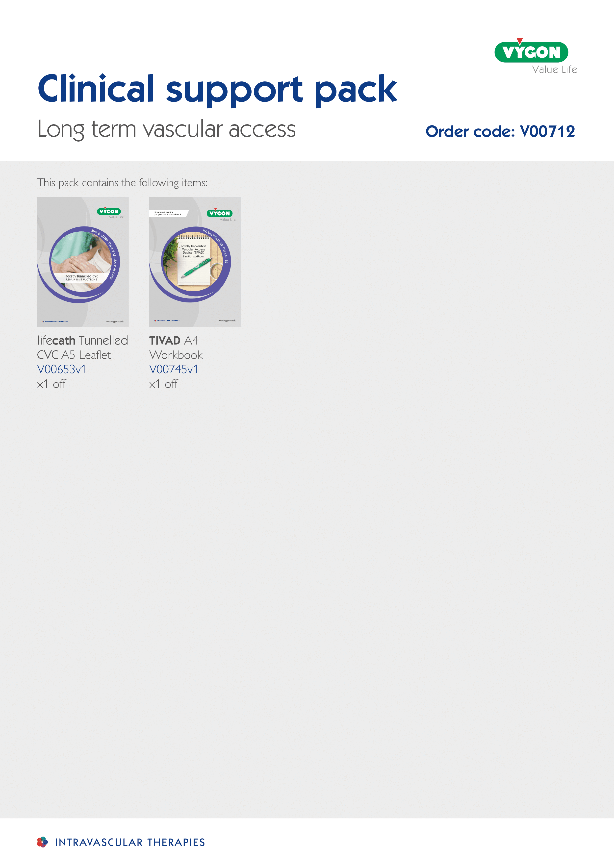614x868 pixels.
Task: Click the "Long term vascular access" subtitle
Action: [x=166, y=129]
